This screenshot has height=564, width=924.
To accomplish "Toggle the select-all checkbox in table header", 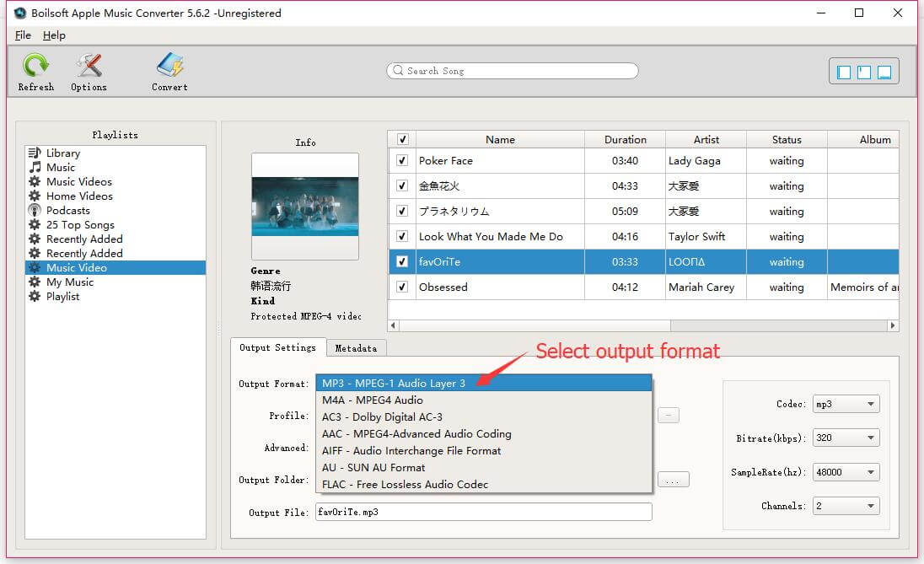I will pyautogui.click(x=402, y=139).
